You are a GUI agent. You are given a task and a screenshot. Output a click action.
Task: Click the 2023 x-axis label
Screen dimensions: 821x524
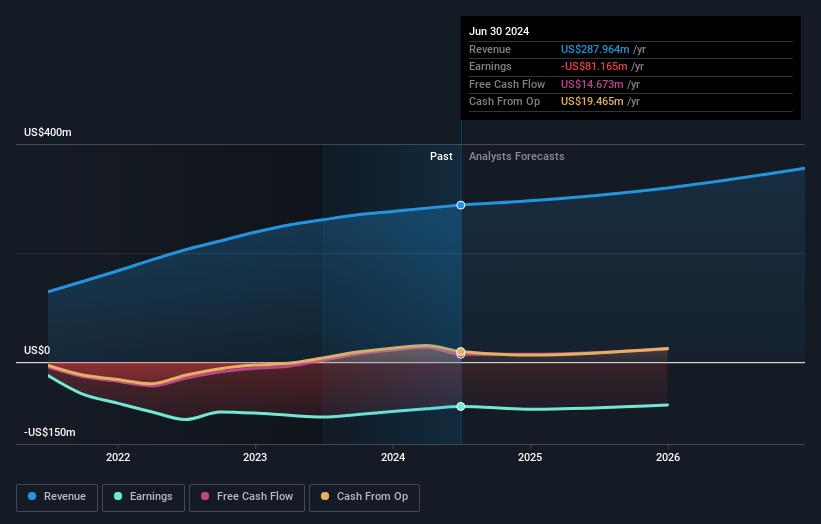(x=255, y=457)
